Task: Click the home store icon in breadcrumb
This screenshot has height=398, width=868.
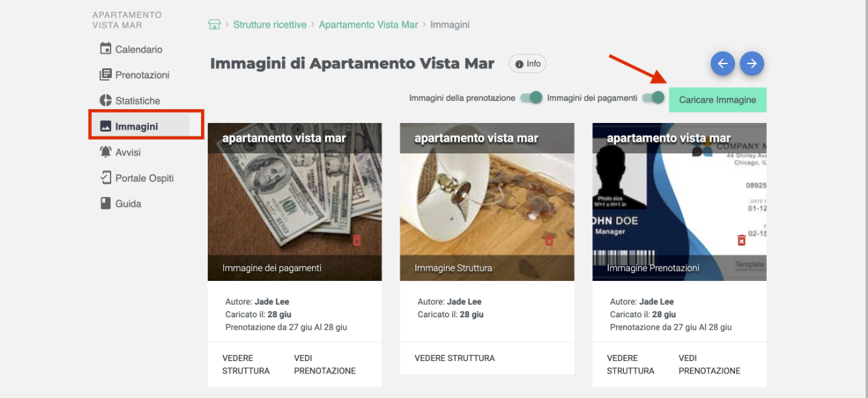Action: 214,24
